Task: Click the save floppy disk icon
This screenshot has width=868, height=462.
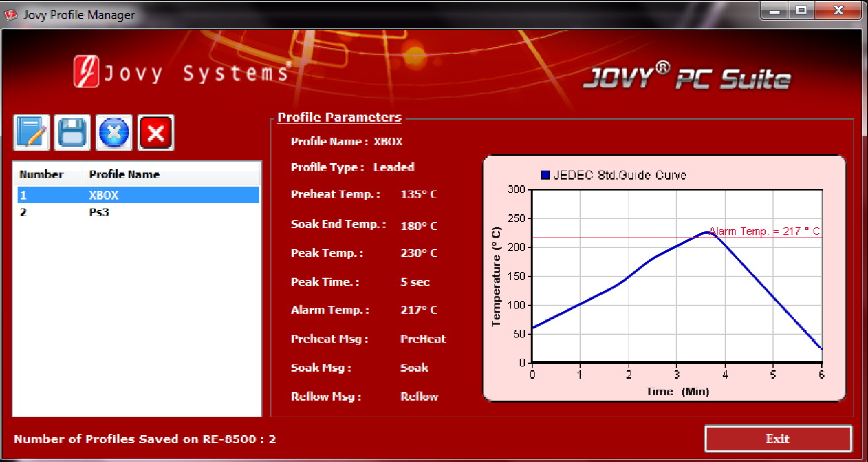Action: [x=73, y=132]
